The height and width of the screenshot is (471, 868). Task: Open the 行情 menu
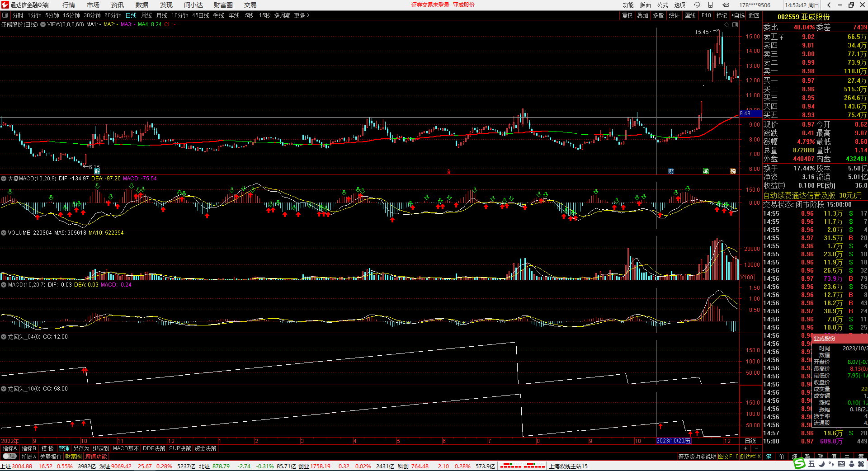point(69,5)
